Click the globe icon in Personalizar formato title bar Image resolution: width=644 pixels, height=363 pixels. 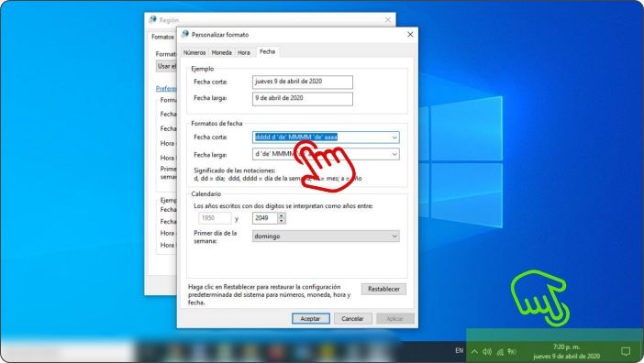(x=185, y=35)
